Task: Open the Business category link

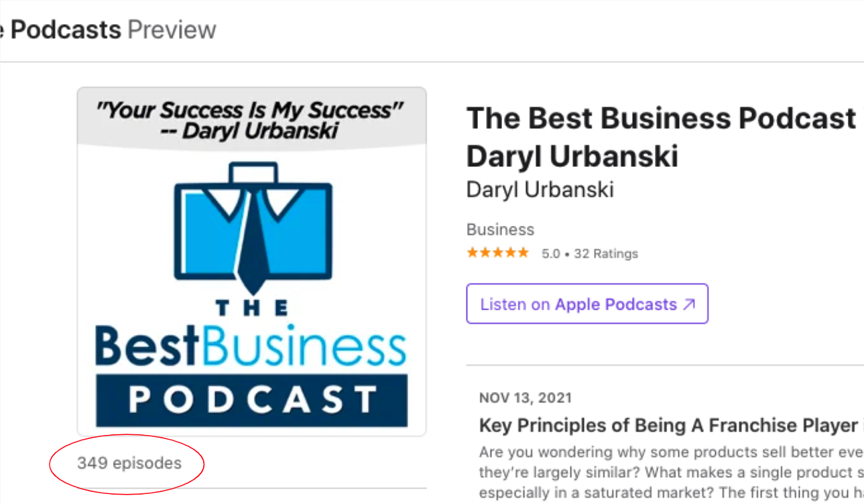Action: 500,229
